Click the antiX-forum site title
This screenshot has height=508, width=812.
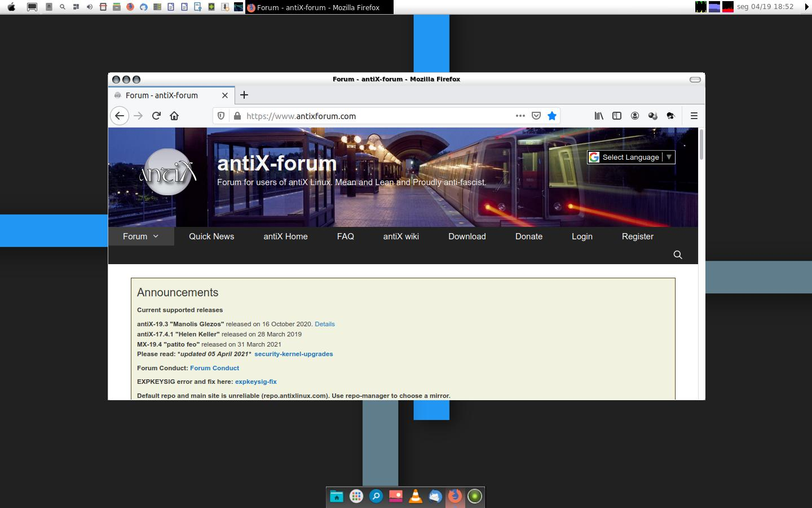[x=277, y=163]
